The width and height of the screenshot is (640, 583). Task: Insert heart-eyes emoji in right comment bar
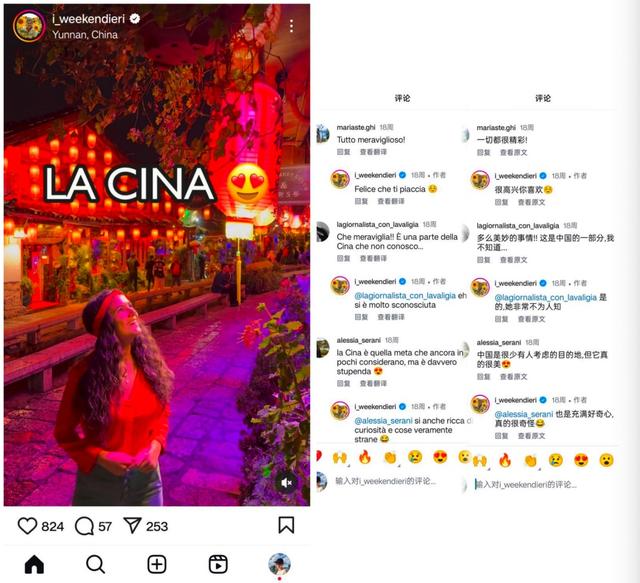[x=581, y=460]
